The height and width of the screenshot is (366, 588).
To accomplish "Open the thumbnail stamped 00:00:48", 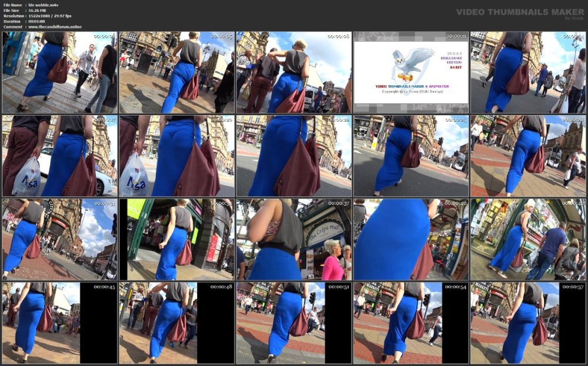I will (176, 323).
